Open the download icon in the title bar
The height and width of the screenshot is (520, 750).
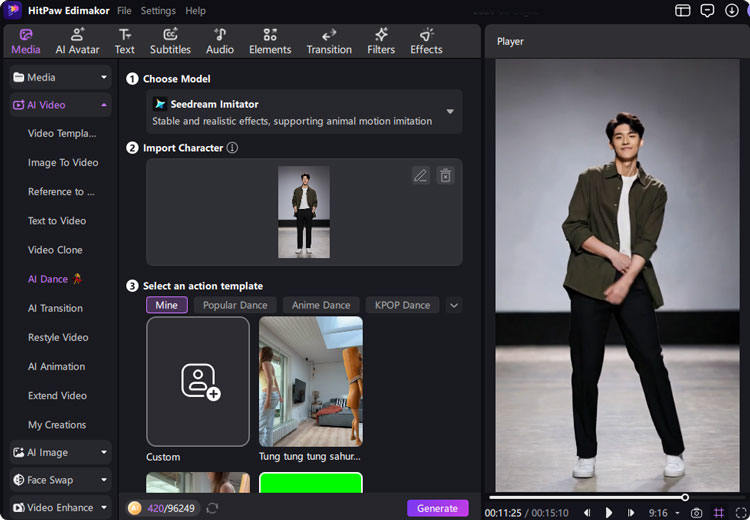[731, 10]
